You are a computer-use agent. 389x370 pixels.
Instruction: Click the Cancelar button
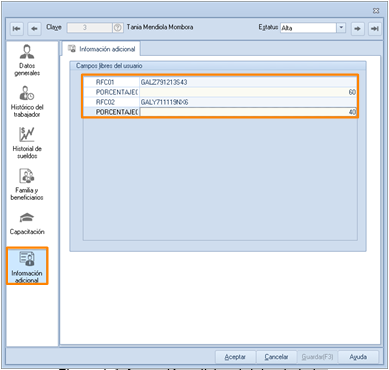(276, 357)
